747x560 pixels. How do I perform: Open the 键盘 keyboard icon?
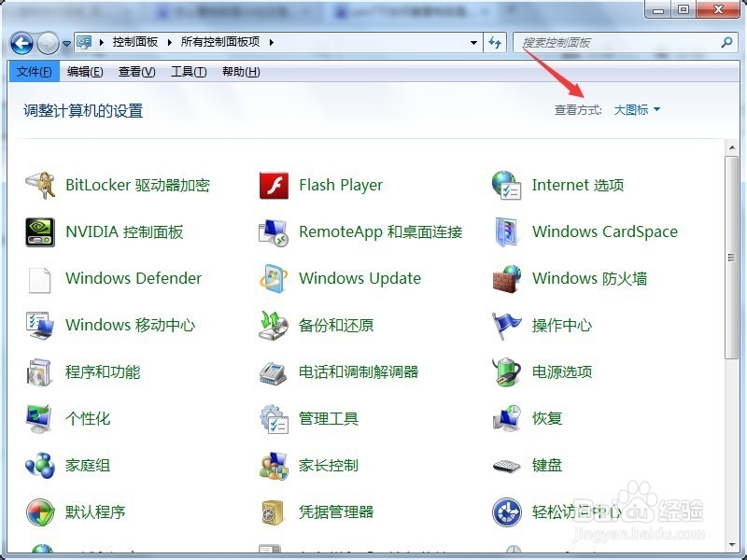(506, 466)
